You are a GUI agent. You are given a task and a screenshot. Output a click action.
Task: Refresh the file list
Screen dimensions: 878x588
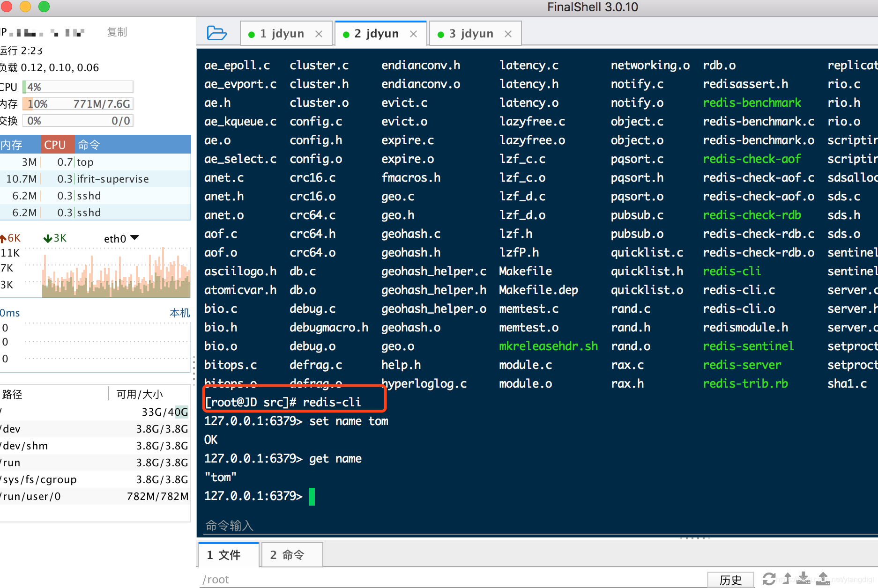click(x=769, y=579)
